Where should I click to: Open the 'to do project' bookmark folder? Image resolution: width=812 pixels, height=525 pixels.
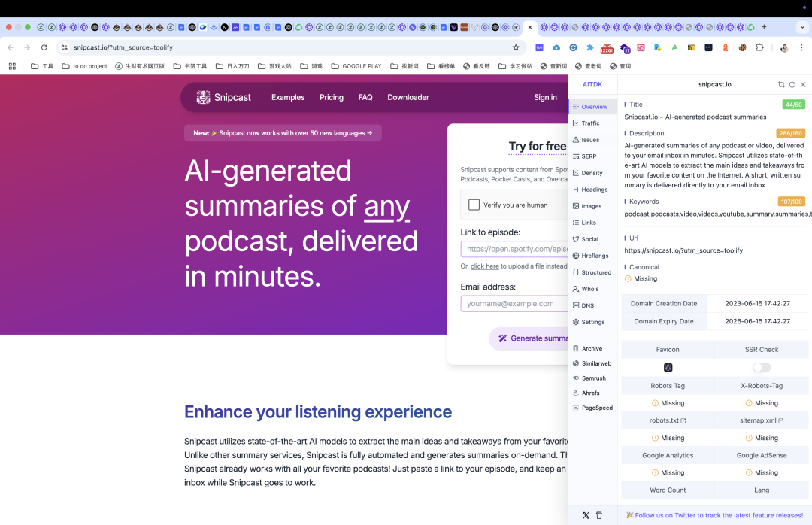click(x=84, y=66)
